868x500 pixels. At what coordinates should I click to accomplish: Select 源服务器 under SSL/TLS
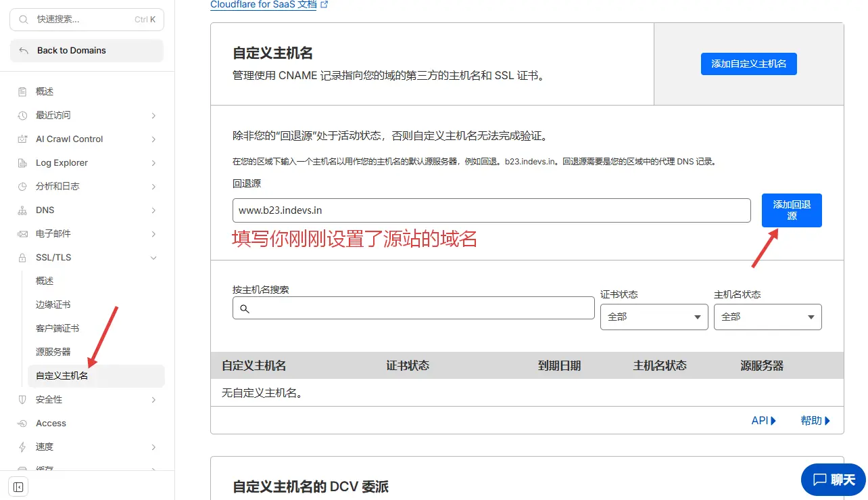point(58,352)
